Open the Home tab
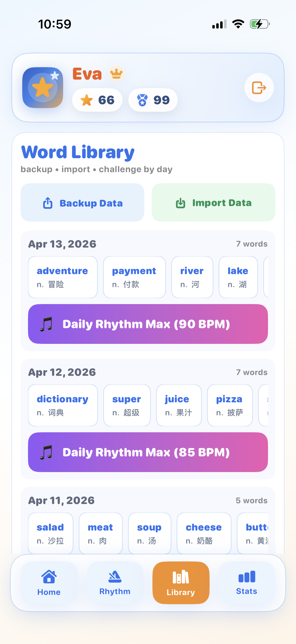 [x=49, y=583]
